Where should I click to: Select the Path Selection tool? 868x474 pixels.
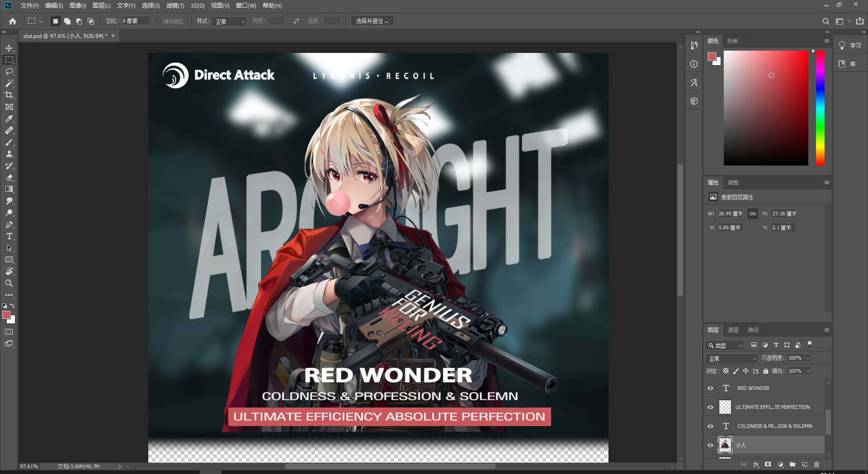click(x=9, y=248)
